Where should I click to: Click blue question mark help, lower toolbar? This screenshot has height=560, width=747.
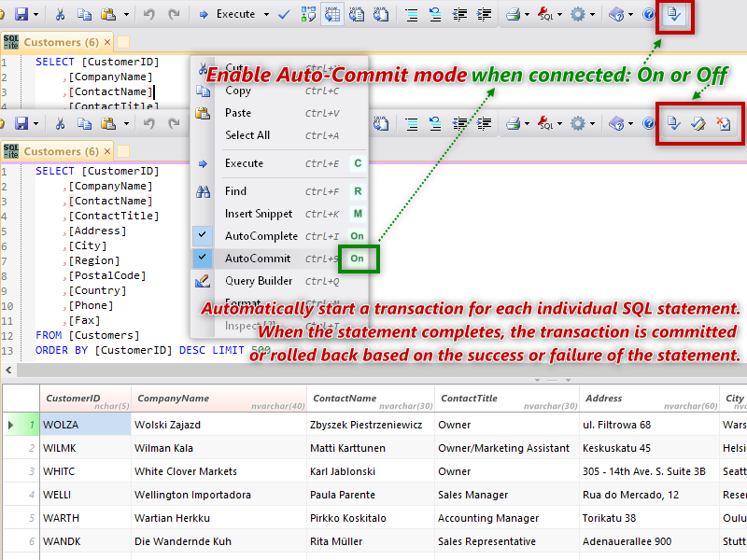click(x=648, y=124)
